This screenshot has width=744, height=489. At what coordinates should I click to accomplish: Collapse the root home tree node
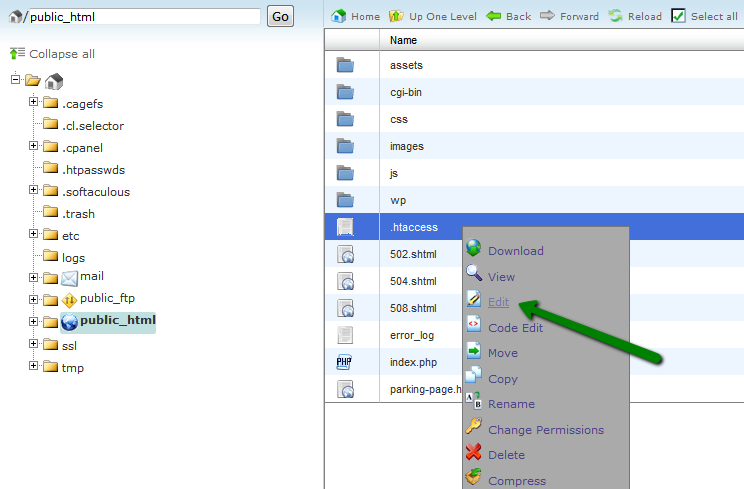click(17, 79)
